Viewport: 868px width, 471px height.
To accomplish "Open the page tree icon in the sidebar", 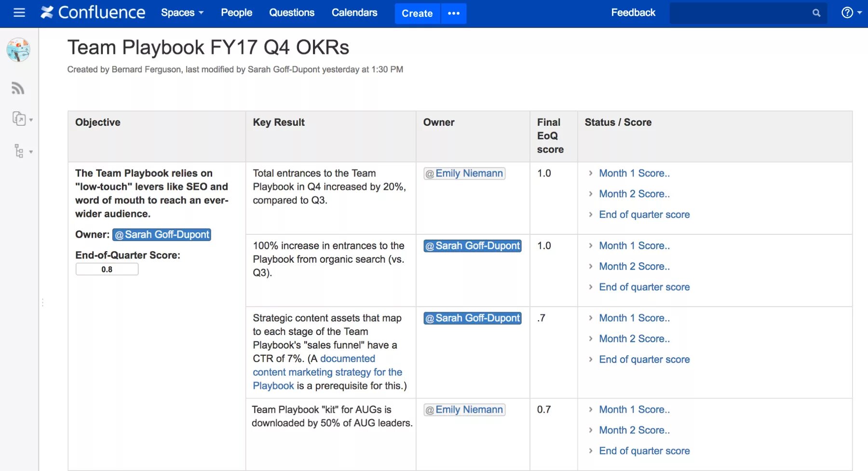I will point(19,151).
